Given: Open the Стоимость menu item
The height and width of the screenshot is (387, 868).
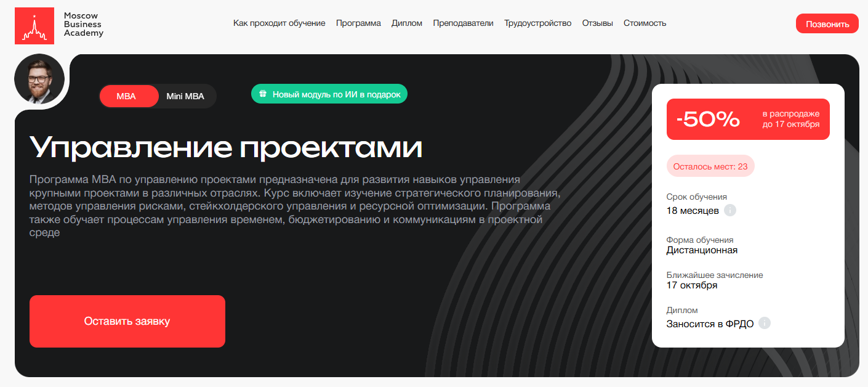Looking at the screenshot, I should [x=645, y=23].
